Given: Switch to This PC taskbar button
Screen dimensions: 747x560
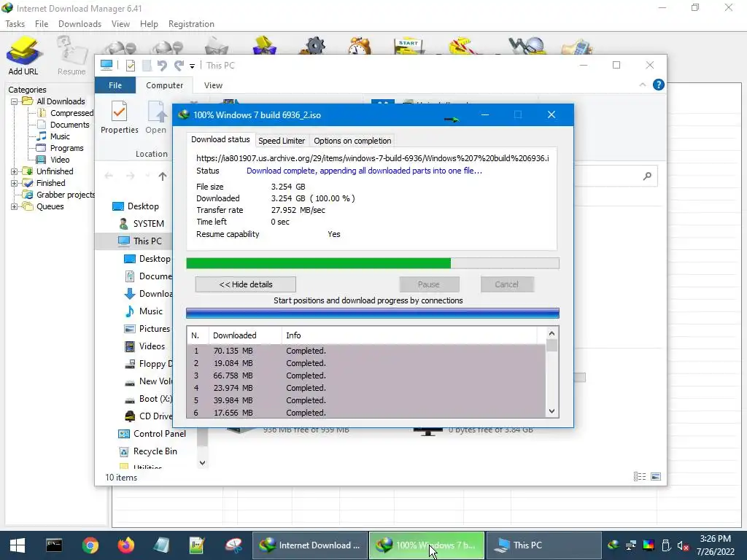Looking at the screenshot, I should click(543, 545).
